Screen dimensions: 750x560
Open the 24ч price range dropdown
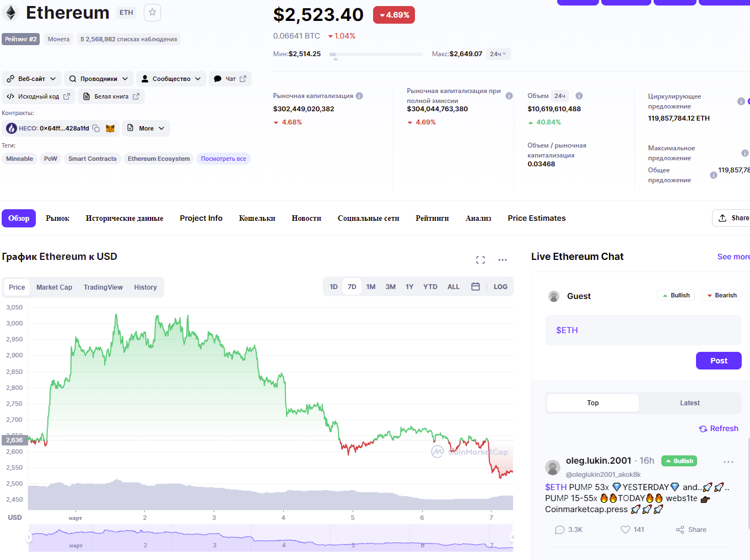click(498, 54)
